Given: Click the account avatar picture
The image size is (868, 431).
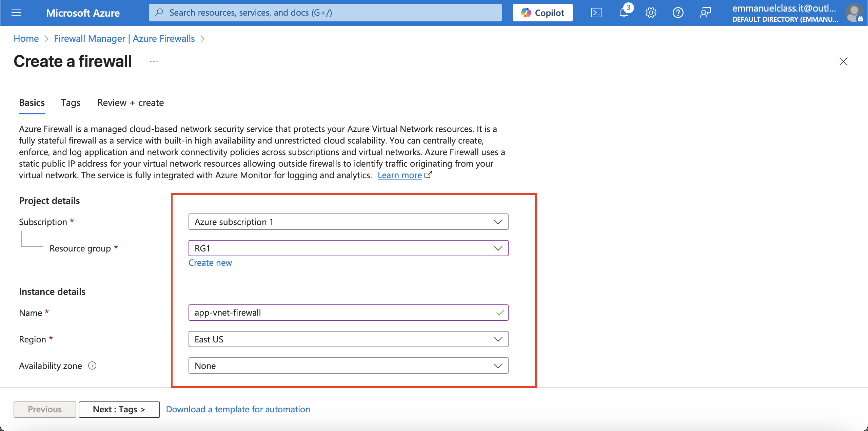Looking at the screenshot, I should coord(854,13).
